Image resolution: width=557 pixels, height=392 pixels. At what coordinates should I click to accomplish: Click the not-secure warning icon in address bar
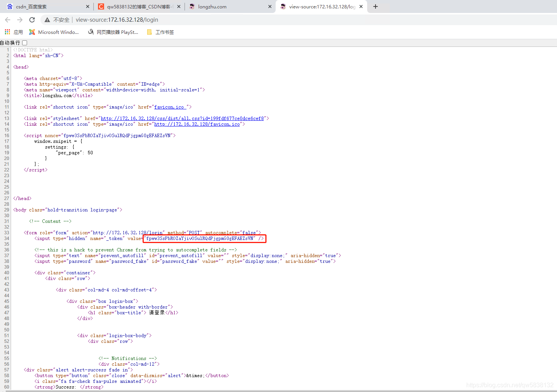click(x=47, y=20)
